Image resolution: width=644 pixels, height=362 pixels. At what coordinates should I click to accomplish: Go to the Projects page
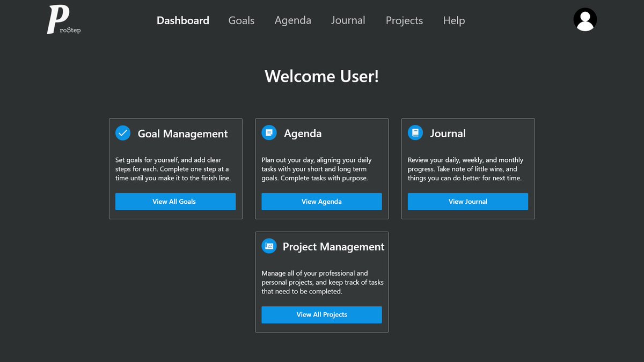[404, 20]
